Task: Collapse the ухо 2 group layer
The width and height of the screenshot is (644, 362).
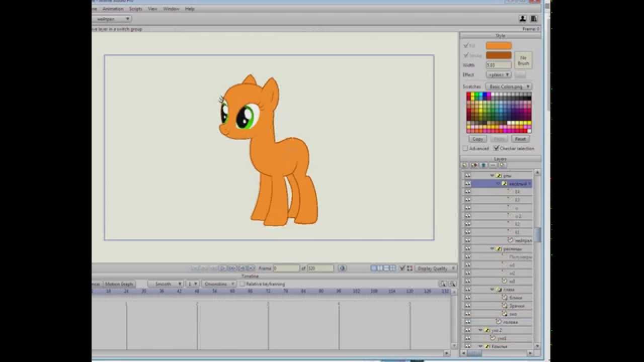Action: pyautogui.click(x=480, y=330)
